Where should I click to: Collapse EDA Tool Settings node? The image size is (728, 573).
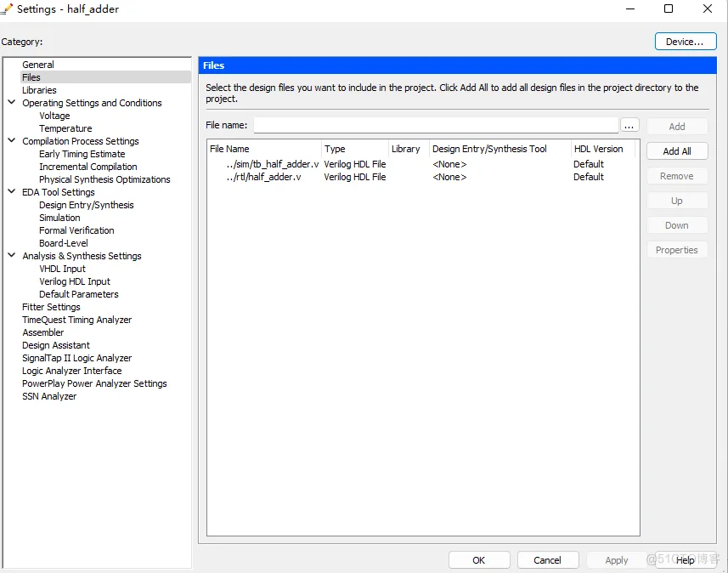click(12, 191)
